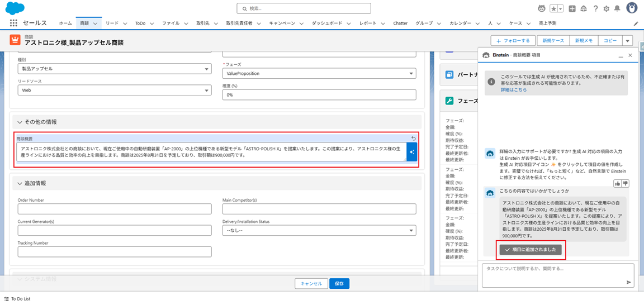
Task: Open the App Launcher grid icon
Action: click(13, 23)
